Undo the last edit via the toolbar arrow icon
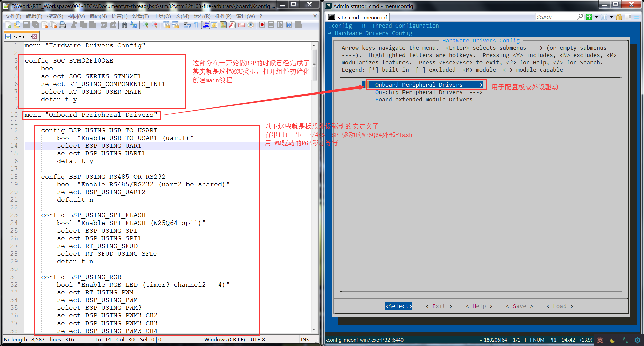644x346 pixels. pos(104,25)
